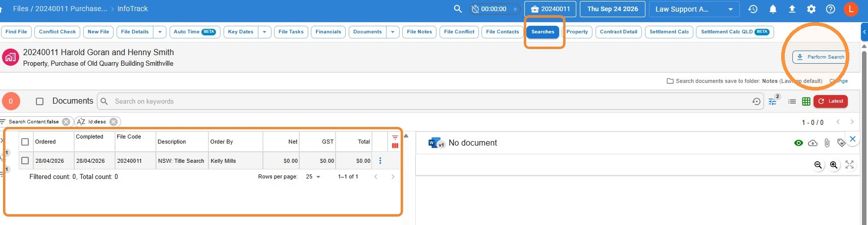
Task: Open the Settlement Calc tab
Action: pos(669,32)
